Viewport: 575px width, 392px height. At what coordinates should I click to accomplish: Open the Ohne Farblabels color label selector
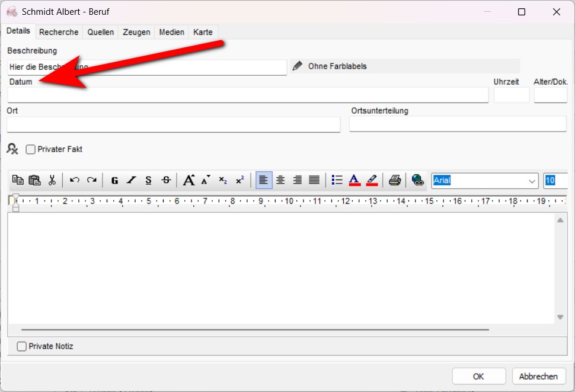point(337,66)
